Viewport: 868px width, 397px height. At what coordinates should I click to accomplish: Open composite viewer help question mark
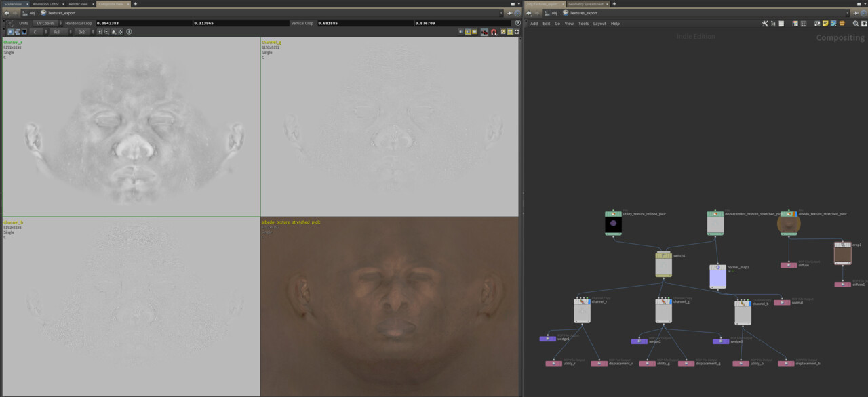tap(517, 23)
